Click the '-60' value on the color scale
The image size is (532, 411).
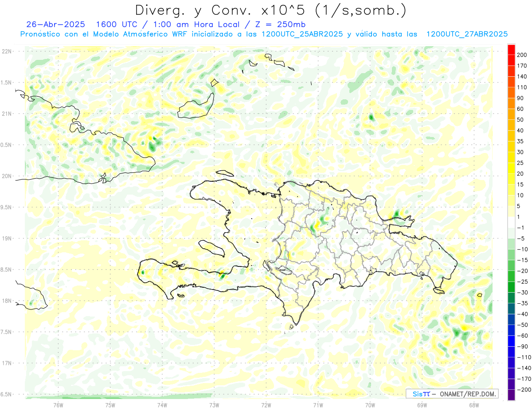coord(522,336)
